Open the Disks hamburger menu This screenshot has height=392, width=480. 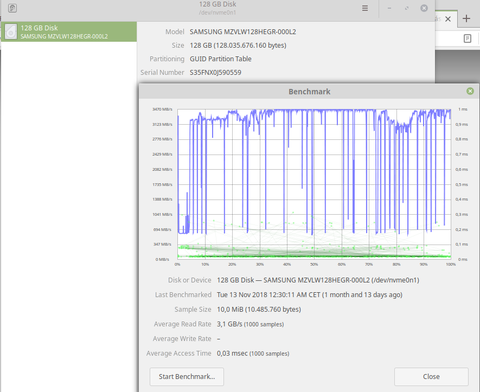coord(365,8)
